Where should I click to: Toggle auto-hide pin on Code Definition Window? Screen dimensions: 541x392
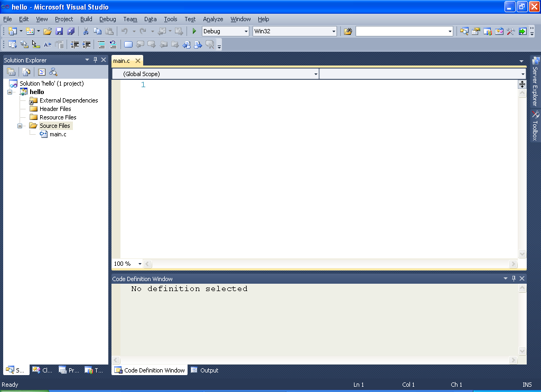tap(514, 278)
